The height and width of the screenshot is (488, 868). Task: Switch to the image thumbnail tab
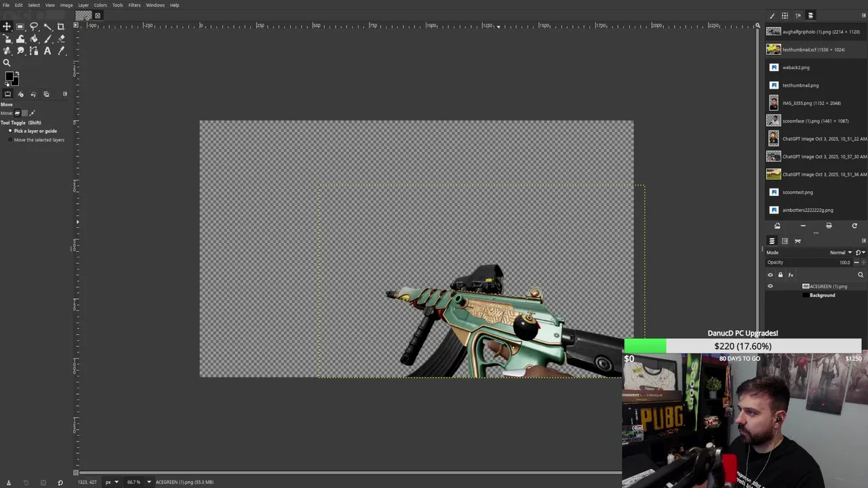(x=83, y=15)
